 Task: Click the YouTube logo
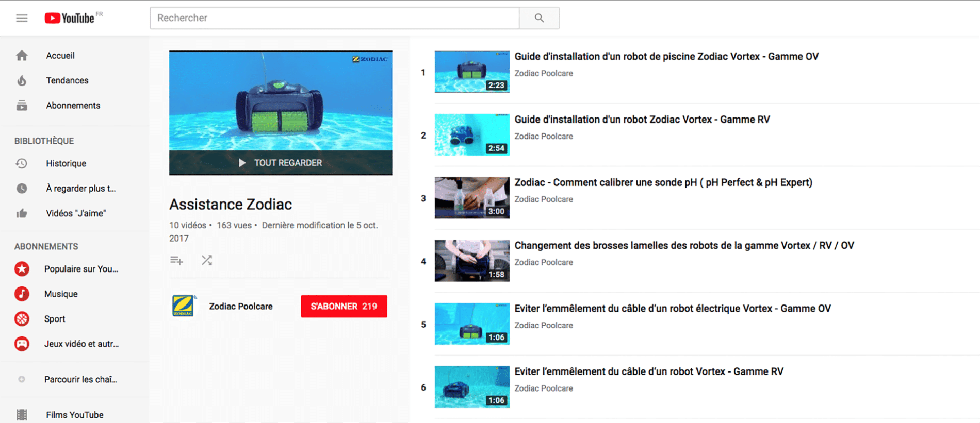coord(70,19)
